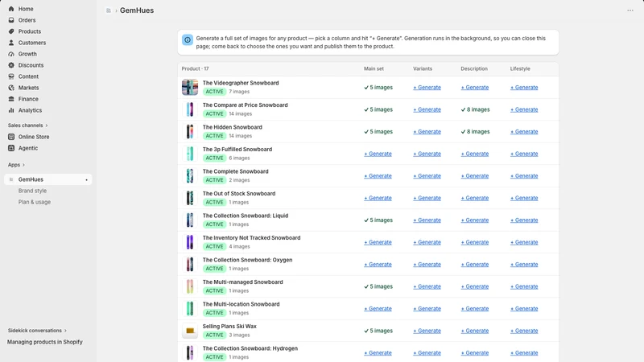Open The Multi-managed Snowboard thumbnail
This screenshot has width=644, height=362.
(x=190, y=287)
